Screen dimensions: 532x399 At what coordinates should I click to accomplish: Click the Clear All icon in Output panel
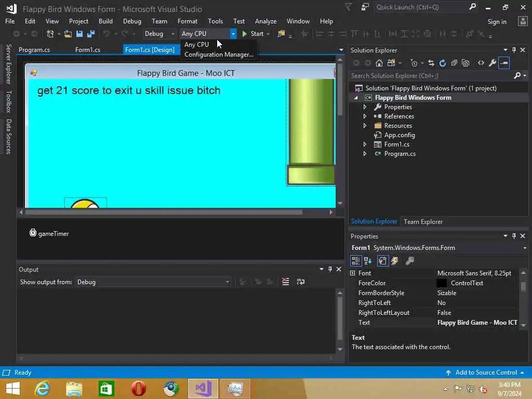tap(286, 282)
